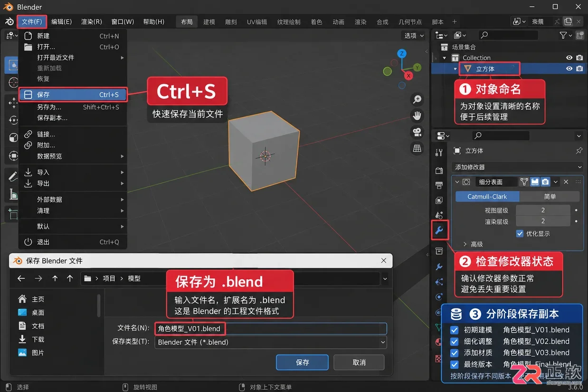588x392 pixels.
Task: Toggle Collection render camera icon
Action: pos(579,57)
